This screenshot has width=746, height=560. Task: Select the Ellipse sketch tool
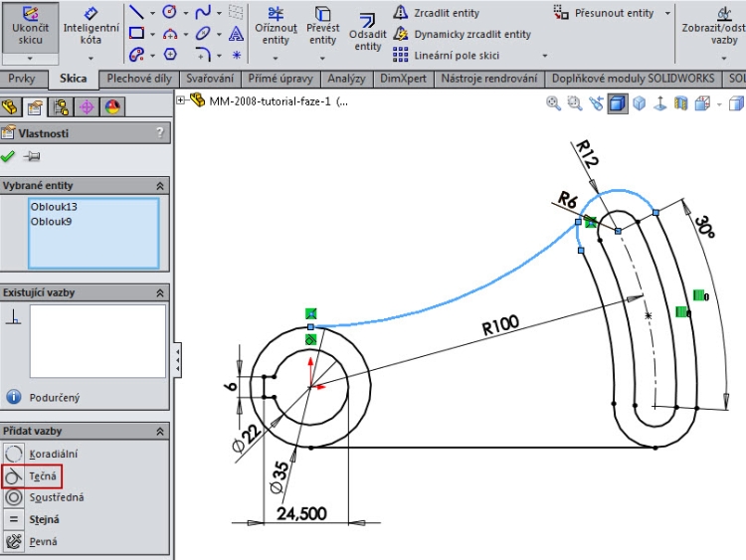tap(203, 33)
